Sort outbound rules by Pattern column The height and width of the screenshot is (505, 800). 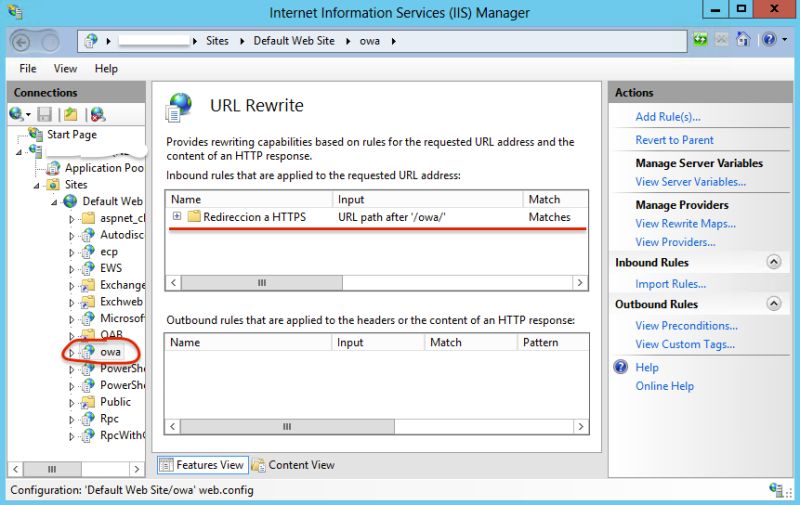[553, 342]
